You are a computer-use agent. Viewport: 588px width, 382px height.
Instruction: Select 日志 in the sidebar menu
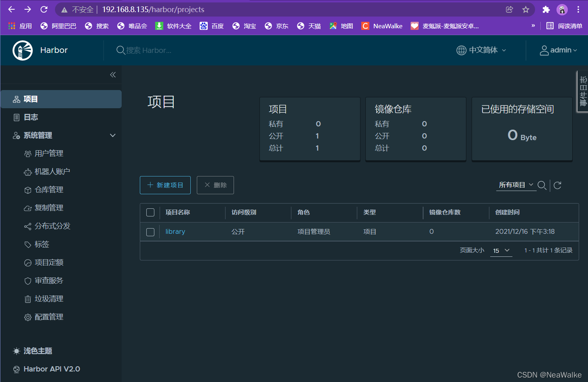pyautogui.click(x=30, y=117)
